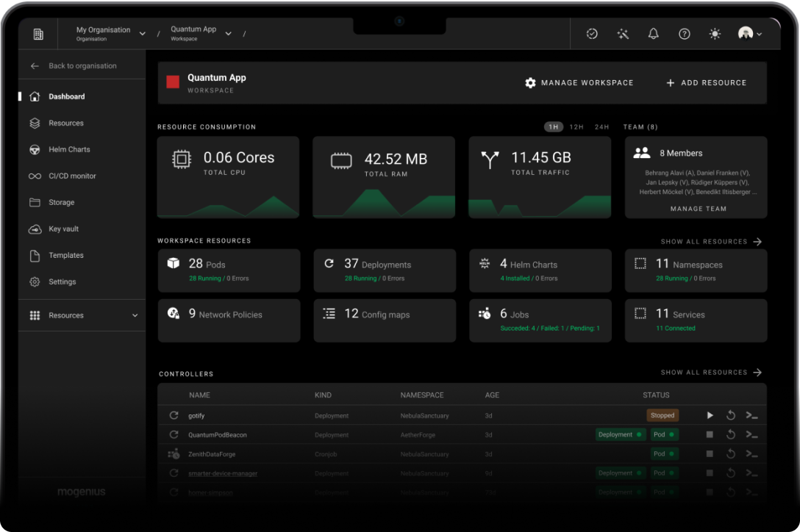
Task: Click the 8 Members people icon
Action: coord(641,153)
